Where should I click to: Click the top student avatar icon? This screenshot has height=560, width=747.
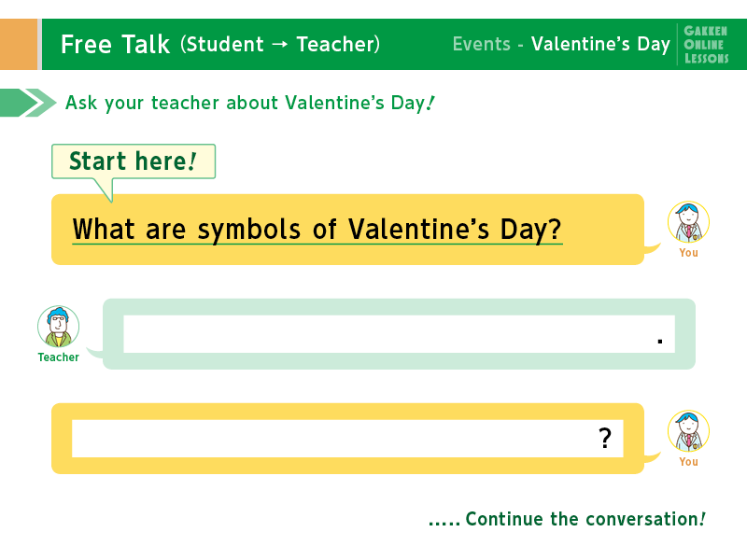tap(688, 222)
